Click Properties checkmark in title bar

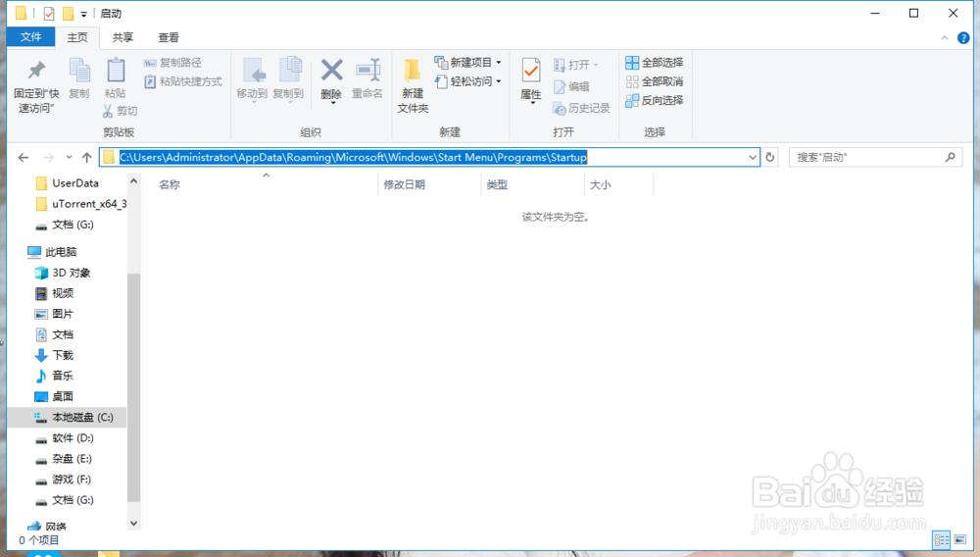tap(49, 13)
